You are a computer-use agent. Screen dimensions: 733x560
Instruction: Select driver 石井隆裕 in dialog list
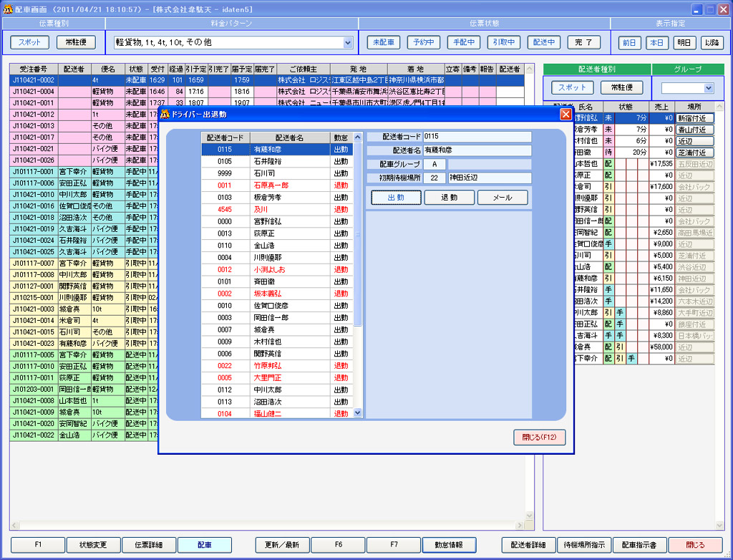pos(277,161)
